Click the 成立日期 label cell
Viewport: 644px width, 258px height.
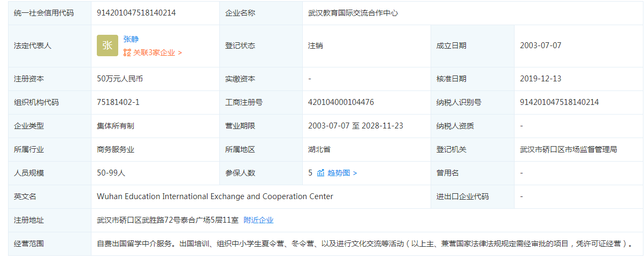(473, 45)
